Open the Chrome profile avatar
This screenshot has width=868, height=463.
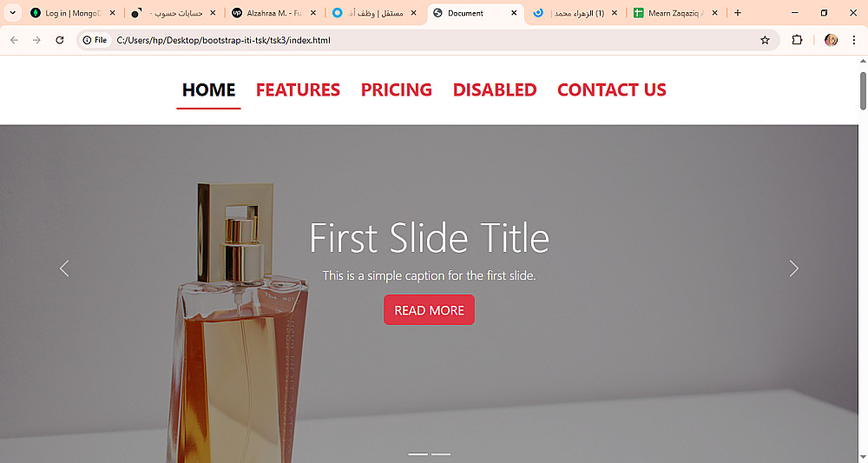(831, 40)
